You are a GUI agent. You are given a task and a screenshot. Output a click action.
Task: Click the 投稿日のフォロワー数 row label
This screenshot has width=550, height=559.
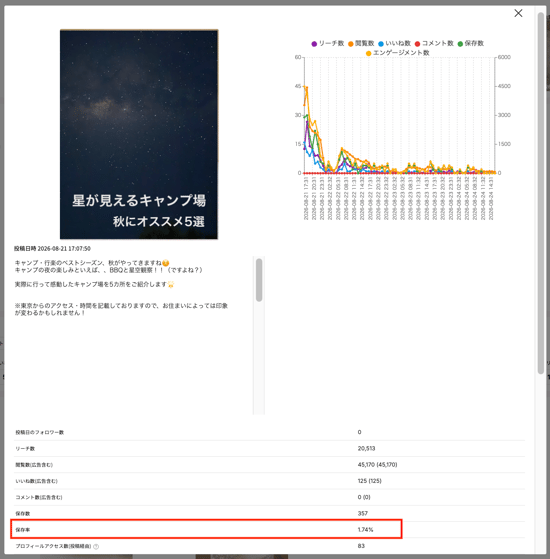coord(40,432)
